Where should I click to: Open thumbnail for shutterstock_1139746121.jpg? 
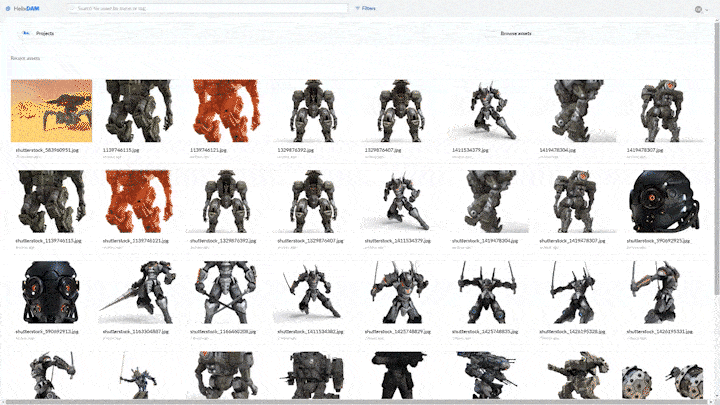139,202
